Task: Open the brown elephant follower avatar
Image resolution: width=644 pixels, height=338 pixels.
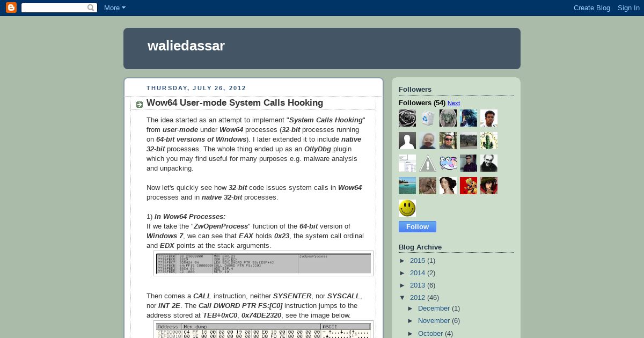Action: (x=428, y=186)
